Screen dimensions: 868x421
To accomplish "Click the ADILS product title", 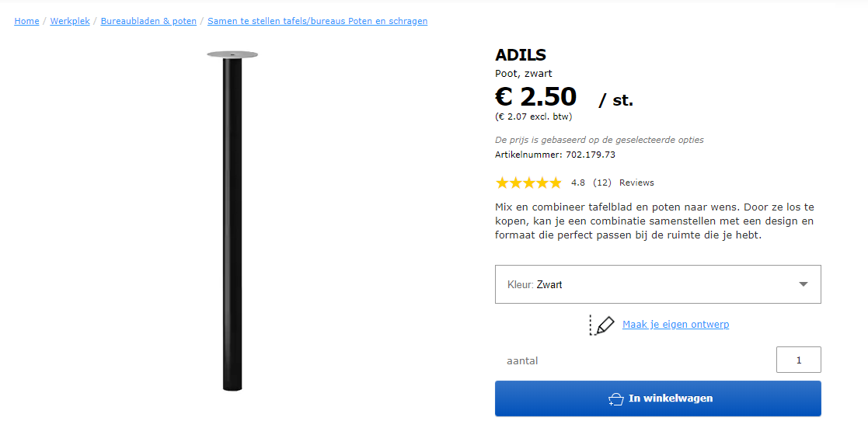I will (521, 55).
